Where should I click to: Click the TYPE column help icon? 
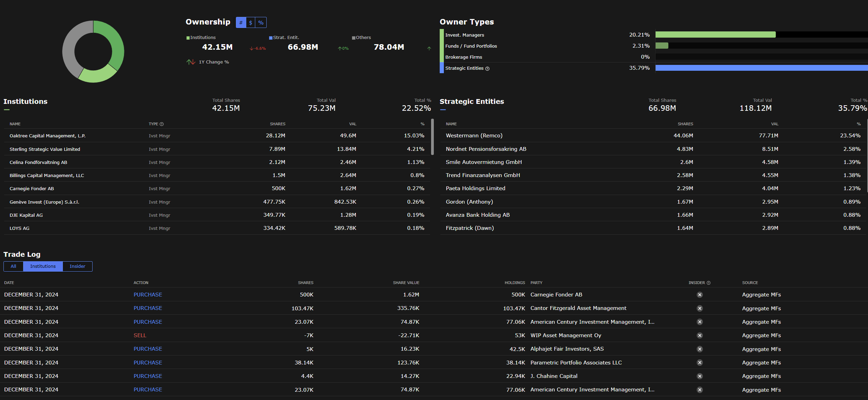pyautogui.click(x=162, y=124)
